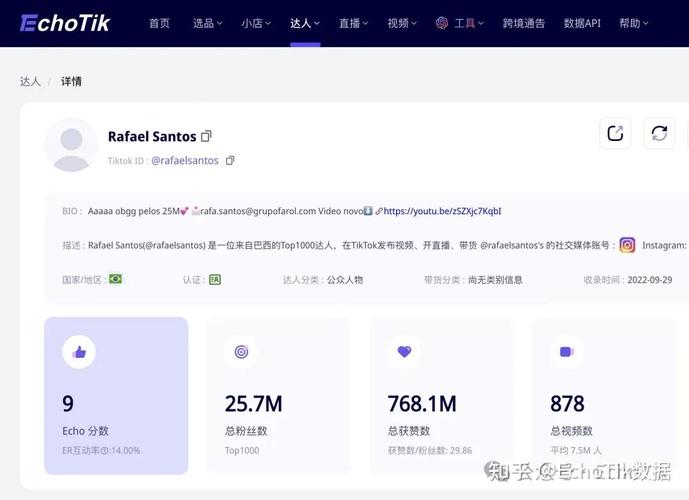Click the EchoTik logo

[65, 23]
